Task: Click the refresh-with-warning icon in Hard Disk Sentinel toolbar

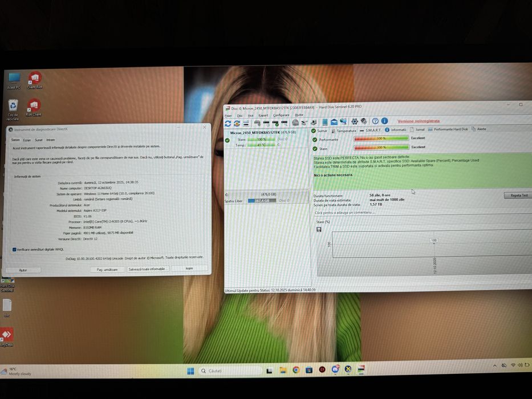Action: [237, 123]
